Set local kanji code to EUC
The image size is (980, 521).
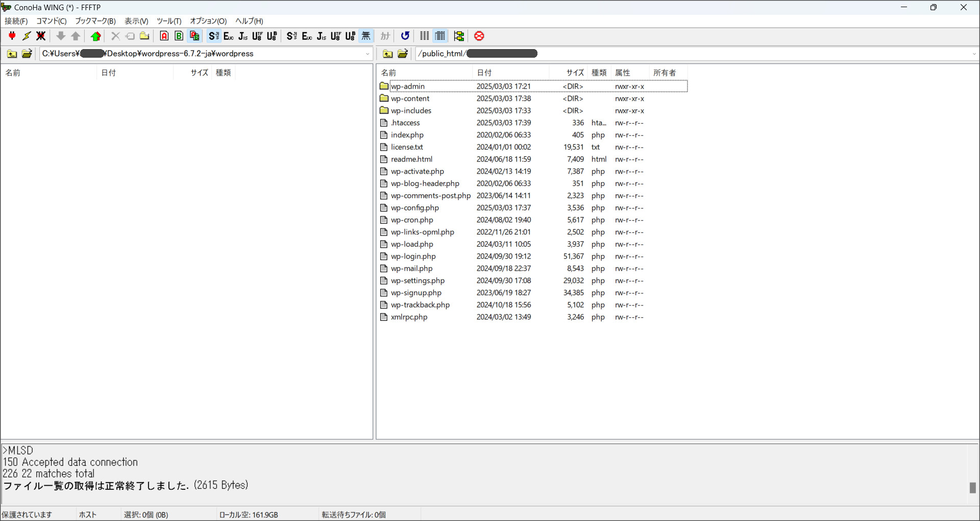[307, 36]
